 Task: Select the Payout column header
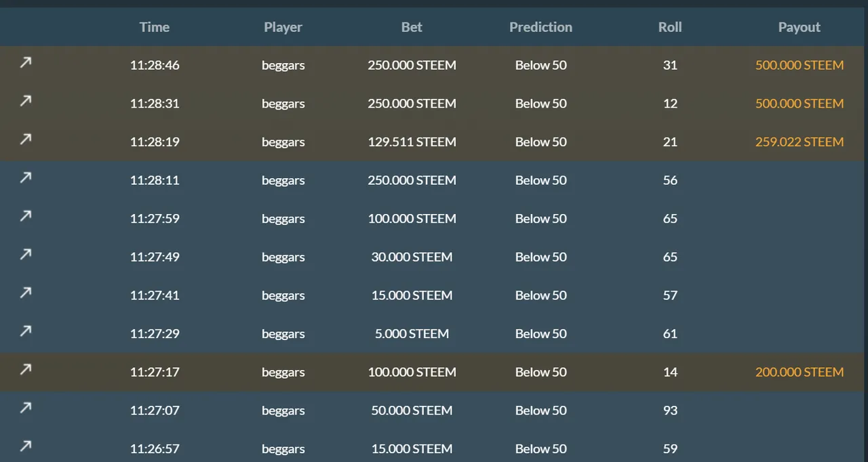800,27
